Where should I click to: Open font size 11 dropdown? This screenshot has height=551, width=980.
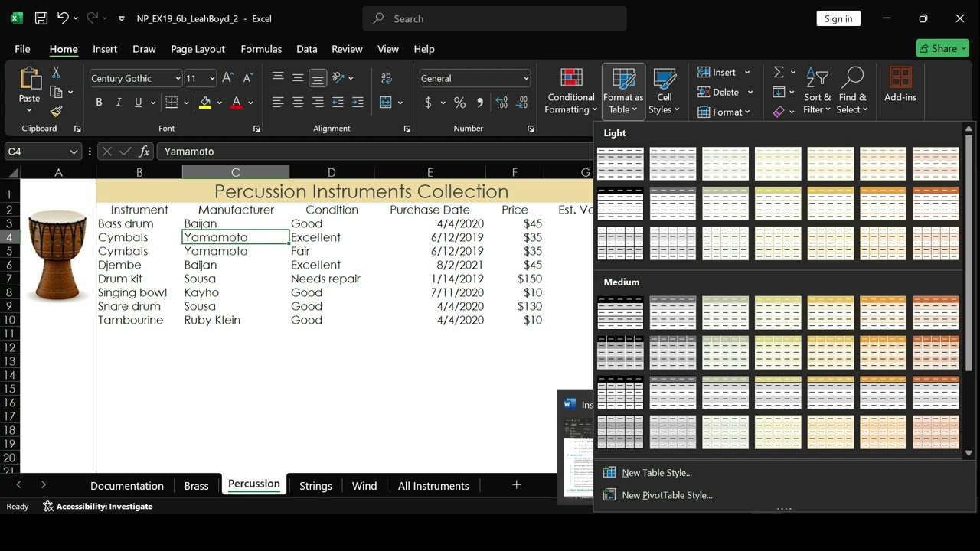(212, 78)
